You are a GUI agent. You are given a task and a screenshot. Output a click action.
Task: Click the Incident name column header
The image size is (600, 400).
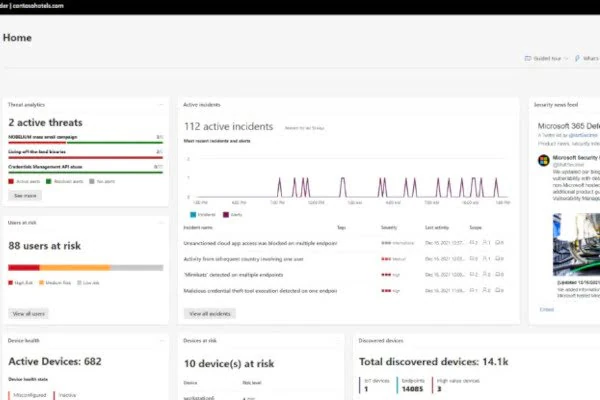tap(198, 227)
